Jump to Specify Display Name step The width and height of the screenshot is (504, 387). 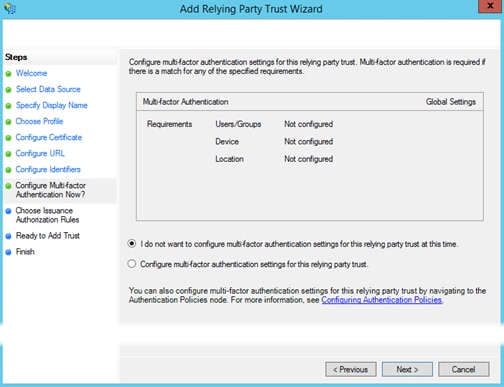tap(52, 105)
